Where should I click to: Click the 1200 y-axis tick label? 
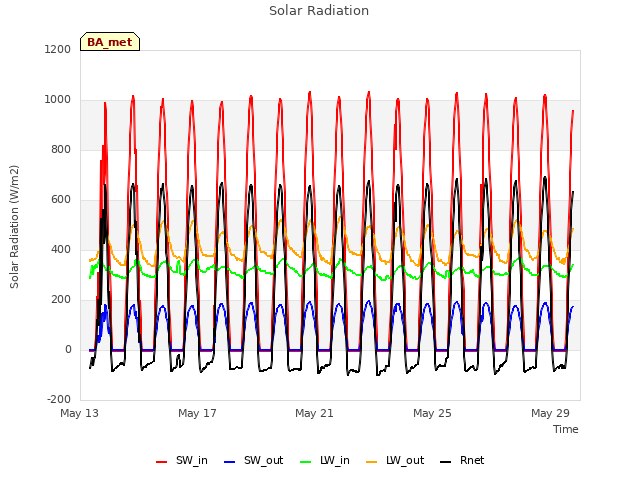[58, 49]
